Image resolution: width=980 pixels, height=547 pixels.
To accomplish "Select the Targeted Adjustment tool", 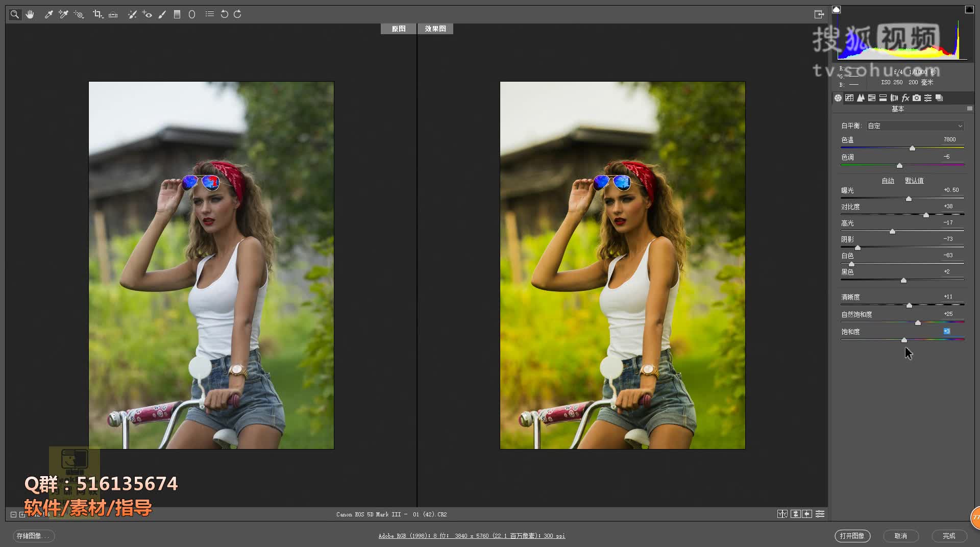I will pos(79,14).
